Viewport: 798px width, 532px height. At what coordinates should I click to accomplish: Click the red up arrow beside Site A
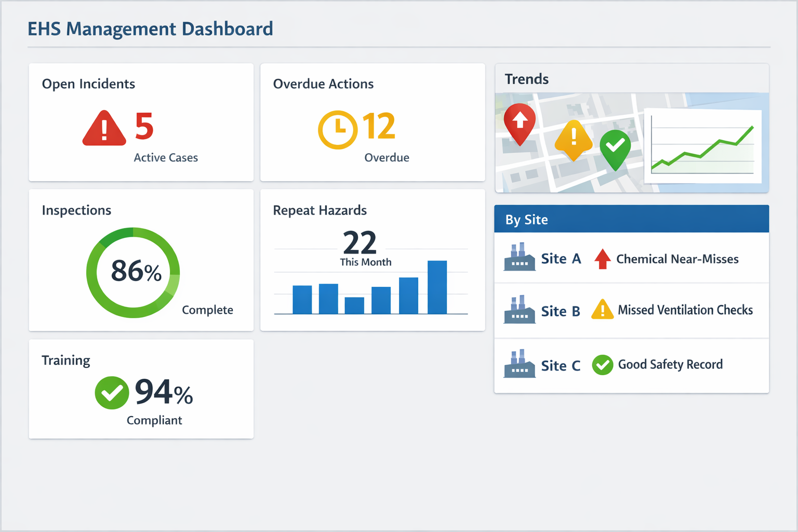(x=603, y=259)
